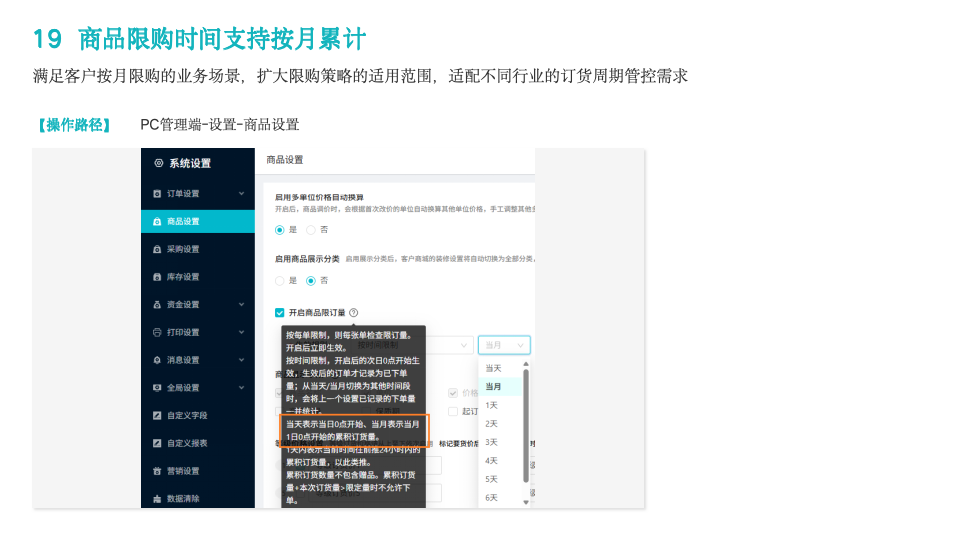959x540 pixels.
Task: Toggle the 起订 checkbox
Action: [x=453, y=412]
